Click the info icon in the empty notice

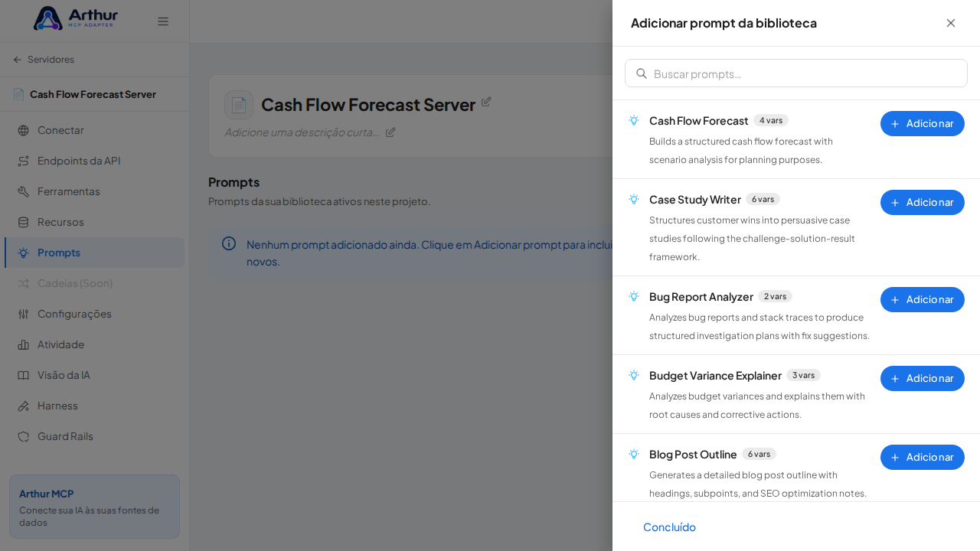(229, 243)
